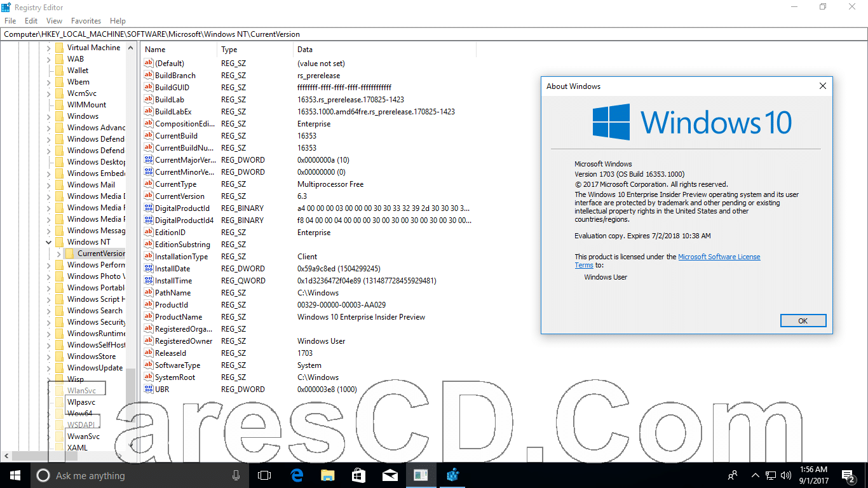Close the About Windows dialog
This screenshot has height=488, width=868.
pyautogui.click(x=823, y=86)
